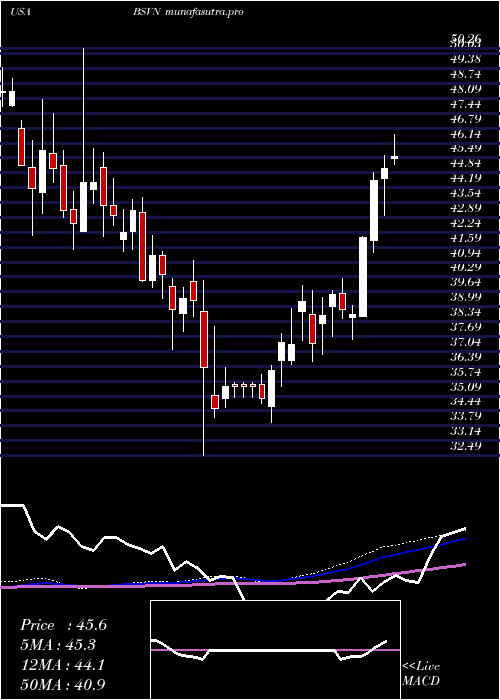Click the 12MA : 44.1 readout
The height and width of the screenshot is (700, 500).
click(x=62, y=665)
